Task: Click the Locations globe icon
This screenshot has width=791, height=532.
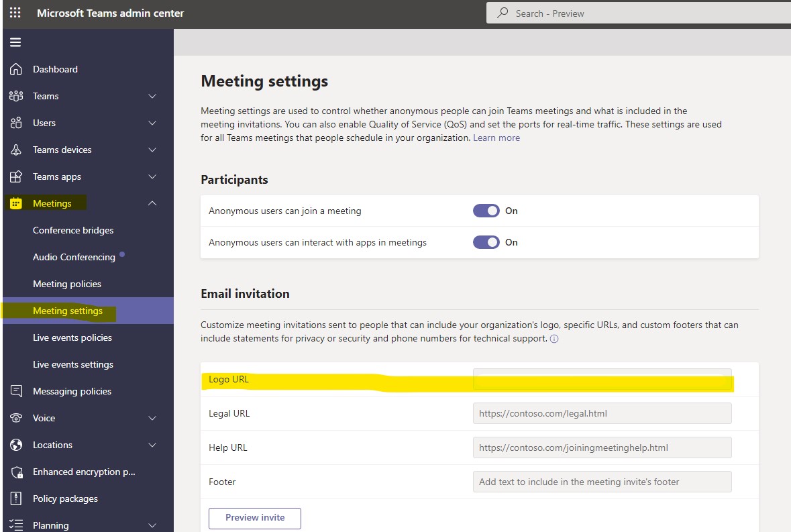Action: pyautogui.click(x=16, y=445)
